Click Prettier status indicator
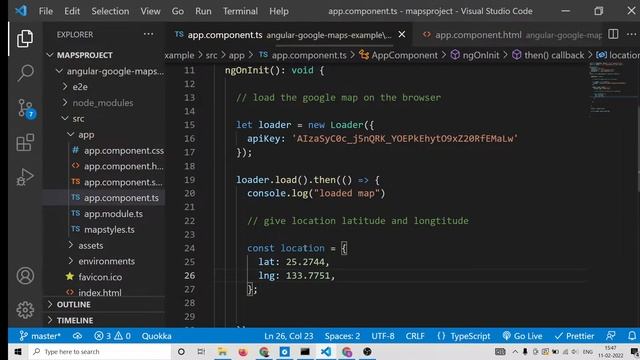The height and width of the screenshot is (360, 640). click(574, 336)
